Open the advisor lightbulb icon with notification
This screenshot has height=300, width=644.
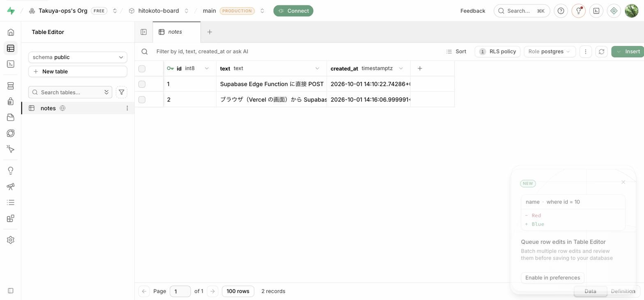pos(579,11)
